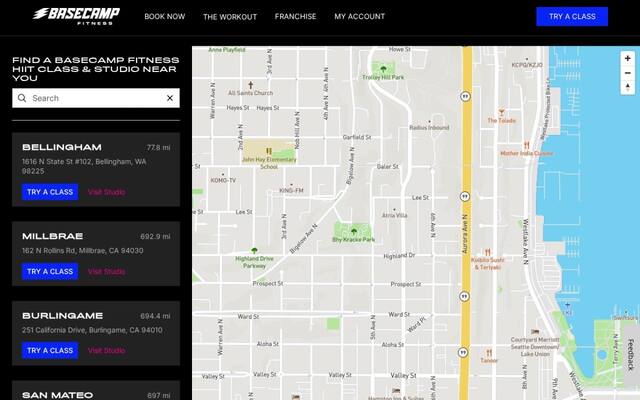Click the Bhy Kracke Park icon
This screenshot has height=400, width=640.
354,231
